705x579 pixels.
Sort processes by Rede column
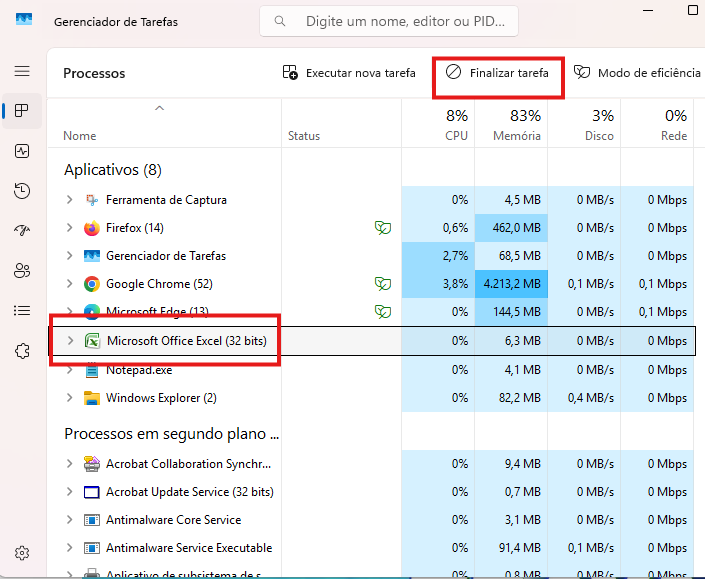[x=657, y=123]
